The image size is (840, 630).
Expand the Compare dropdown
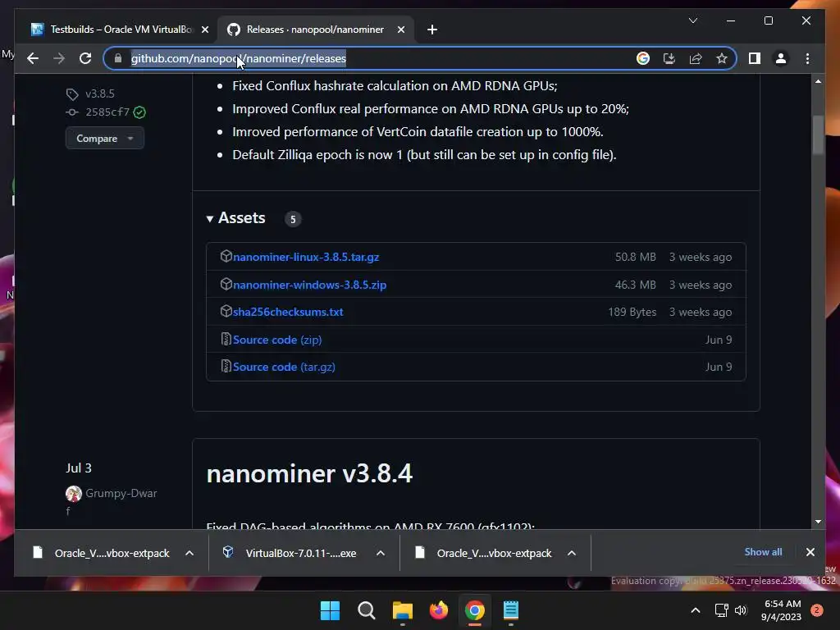104,138
